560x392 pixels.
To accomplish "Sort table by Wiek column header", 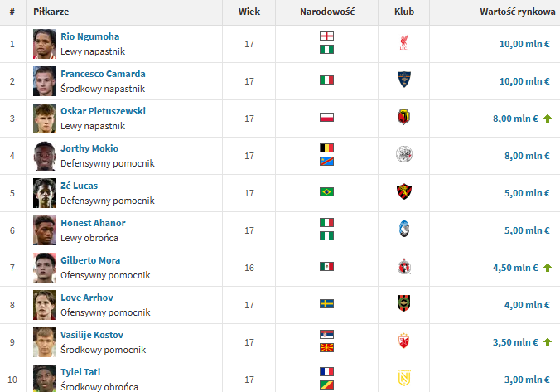I will pyautogui.click(x=249, y=12).
